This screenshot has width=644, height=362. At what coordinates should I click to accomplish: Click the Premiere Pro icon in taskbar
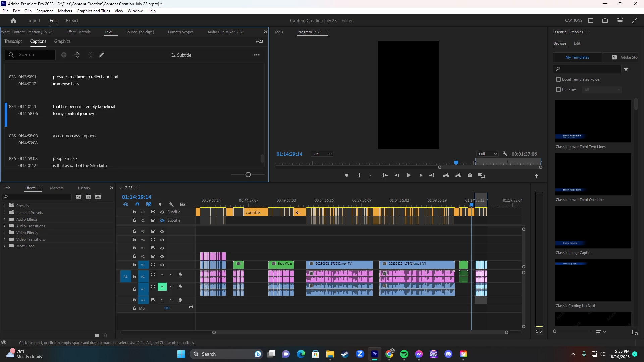click(x=375, y=354)
